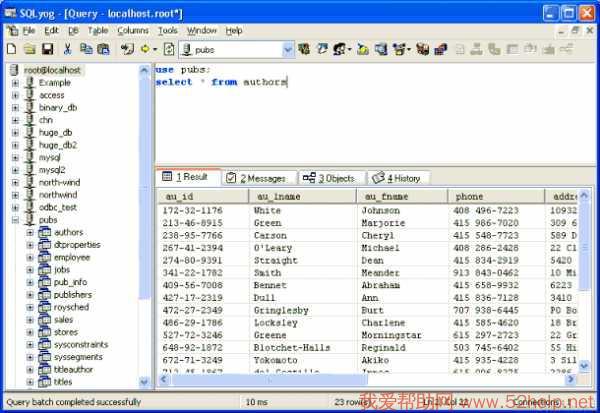Open the Tools menu
This screenshot has height=413, width=600.
[x=167, y=31]
